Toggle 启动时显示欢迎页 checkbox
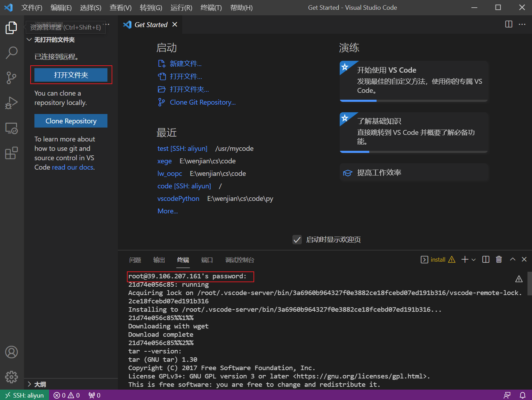This screenshot has height=400, width=532. point(297,240)
